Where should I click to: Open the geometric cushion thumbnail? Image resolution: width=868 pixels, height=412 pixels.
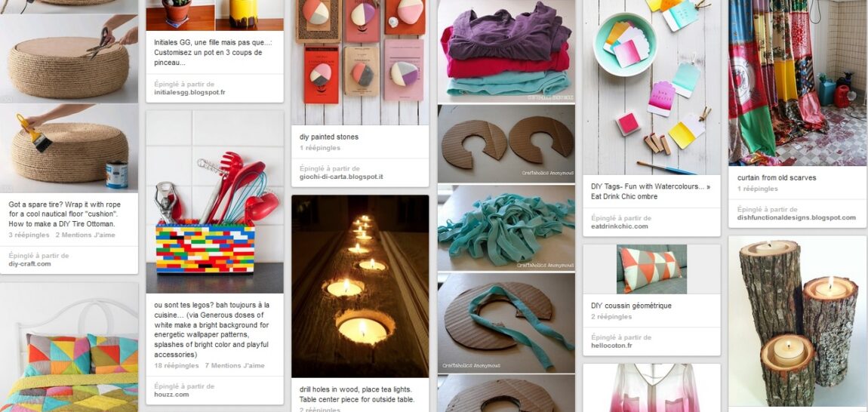[x=651, y=269]
